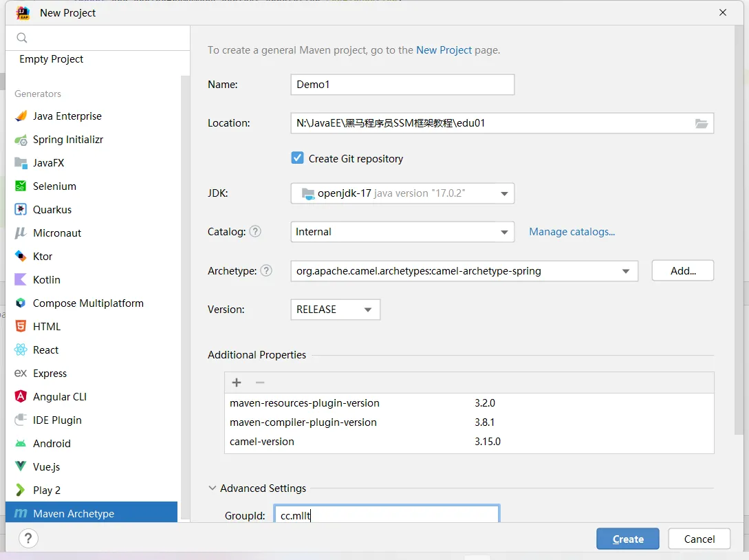Click the Compose Multiplatform hexagon icon

pyautogui.click(x=21, y=303)
